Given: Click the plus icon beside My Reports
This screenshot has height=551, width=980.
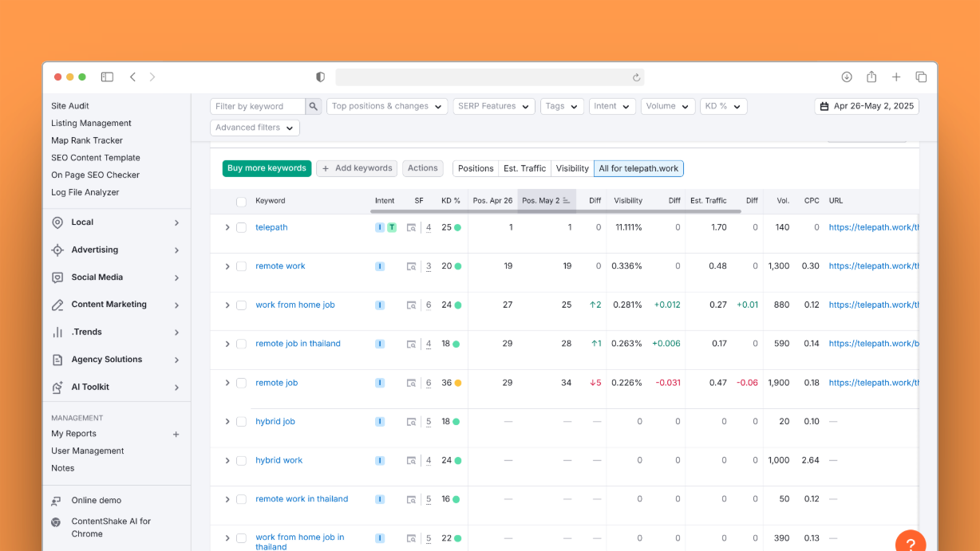Looking at the screenshot, I should tap(176, 435).
